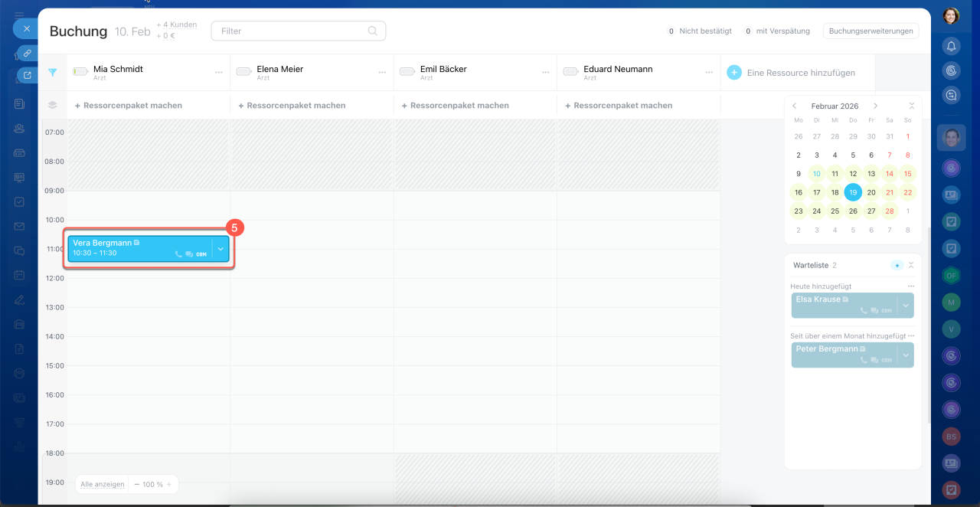Open the hamburger menu in left sidebar
The image size is (980, 507).
click(19, 14)
